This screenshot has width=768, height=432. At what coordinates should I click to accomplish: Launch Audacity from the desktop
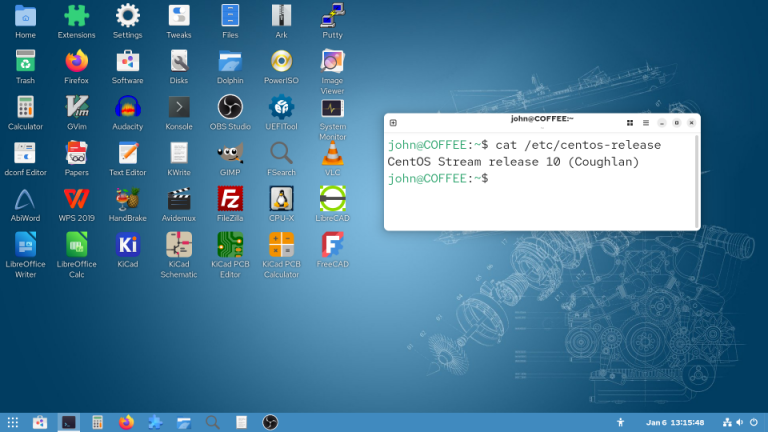pyautogui.click(x=127, y=107)
